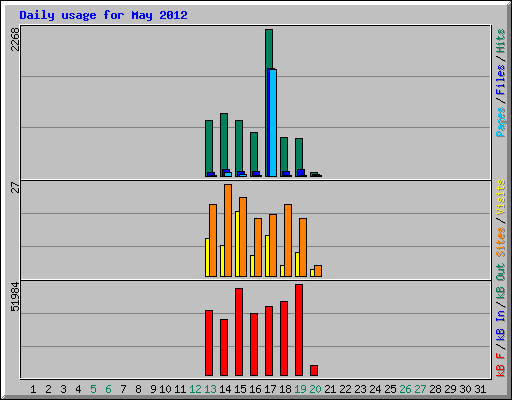Click the yellow Visits bar for day 19
Screen dimensions: 512x400
(x=297, y=264)
